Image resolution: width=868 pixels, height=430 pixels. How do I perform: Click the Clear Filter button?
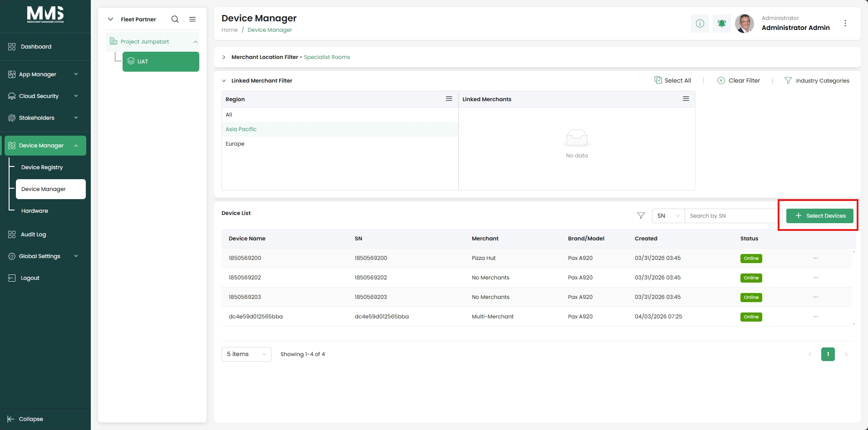(x=739, y=80)
